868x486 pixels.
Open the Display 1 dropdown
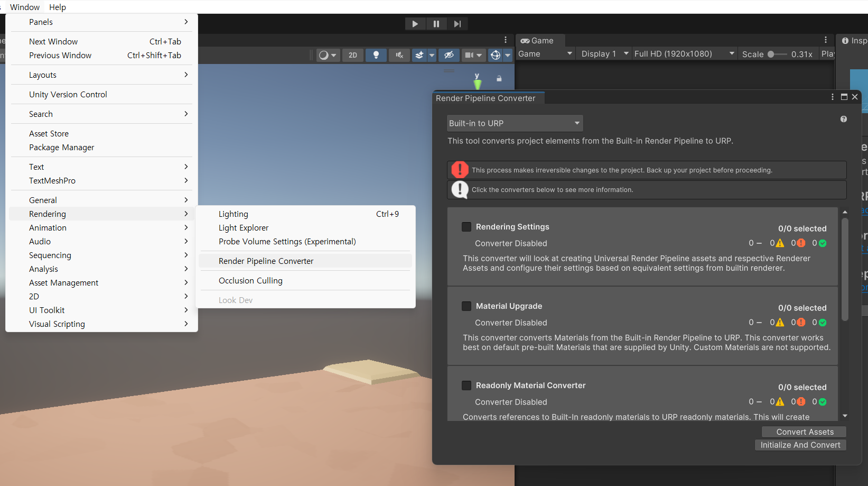click(x=605, y=54)
